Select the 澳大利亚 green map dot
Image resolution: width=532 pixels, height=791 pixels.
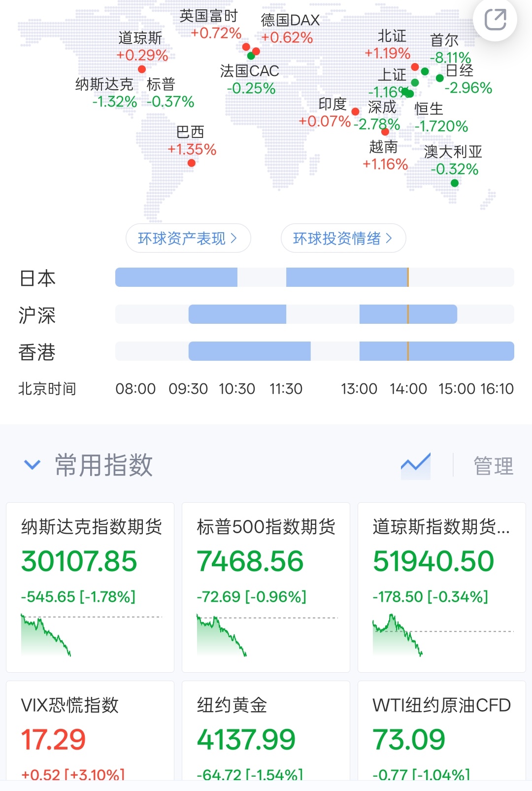pos(455,183)
